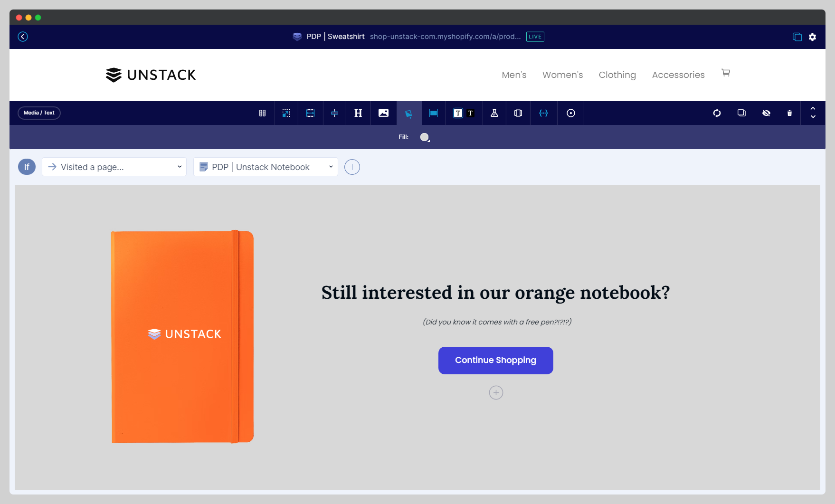Click the A/B test flask icon

pos(494,113)
